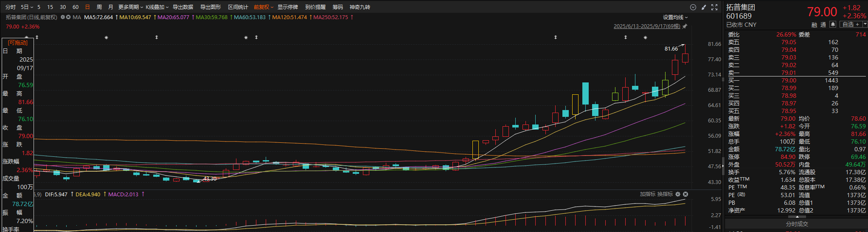
Task: Open 5日 period dropdown
Action: pyautogui.click(x=27, y=7)
